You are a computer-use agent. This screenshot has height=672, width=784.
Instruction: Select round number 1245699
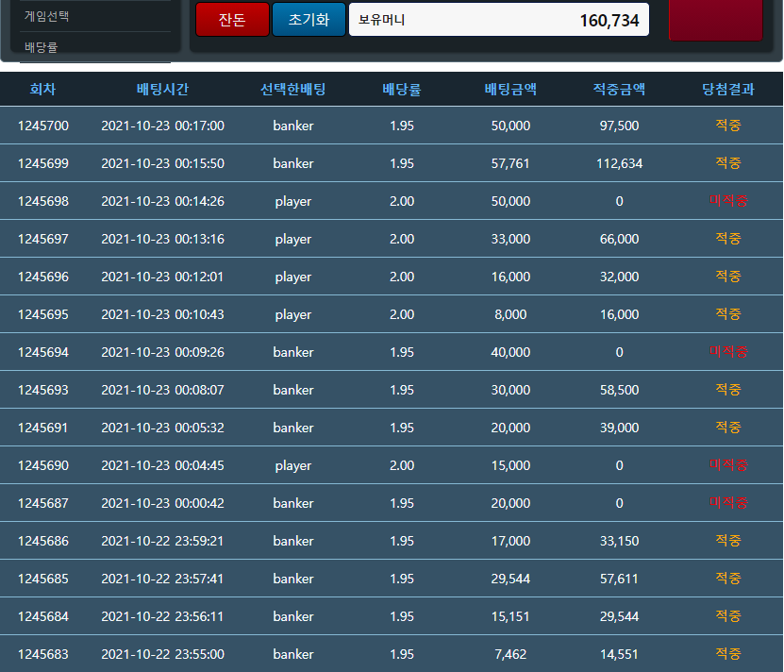[43, 163]
